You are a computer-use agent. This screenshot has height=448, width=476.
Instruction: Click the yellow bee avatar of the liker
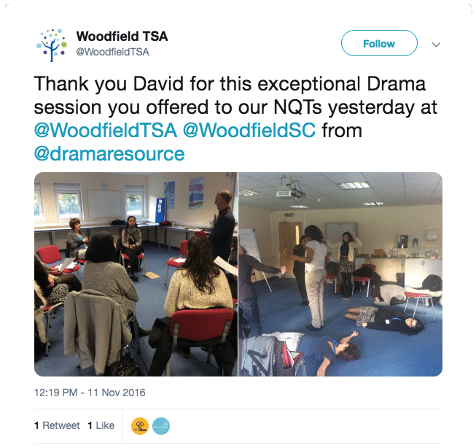point(140,426)
